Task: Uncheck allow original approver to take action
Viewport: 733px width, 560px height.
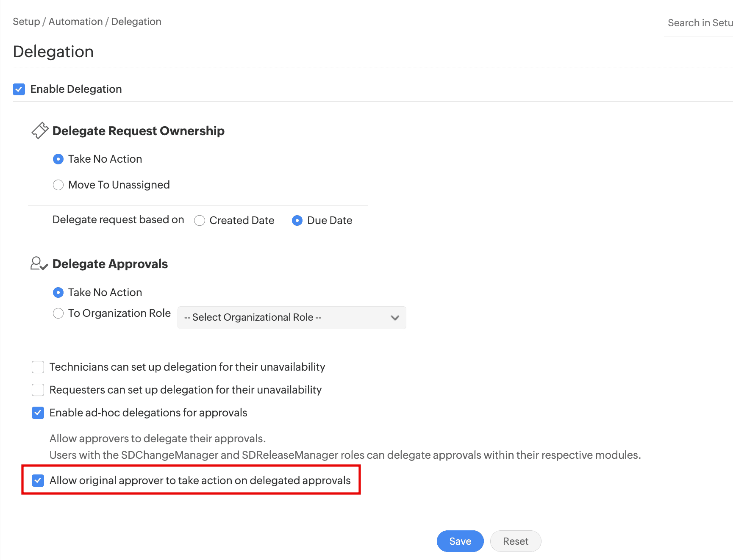Action: coord(39,480)
